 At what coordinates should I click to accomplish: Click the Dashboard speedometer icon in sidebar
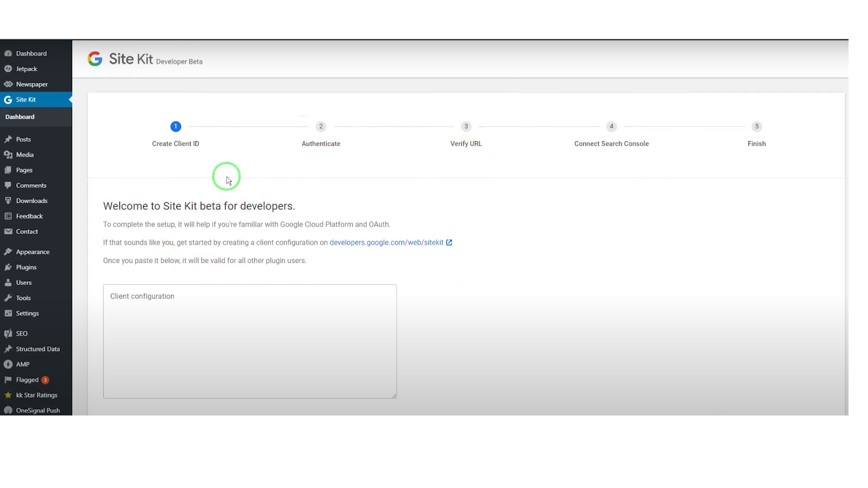click(8, 54)
